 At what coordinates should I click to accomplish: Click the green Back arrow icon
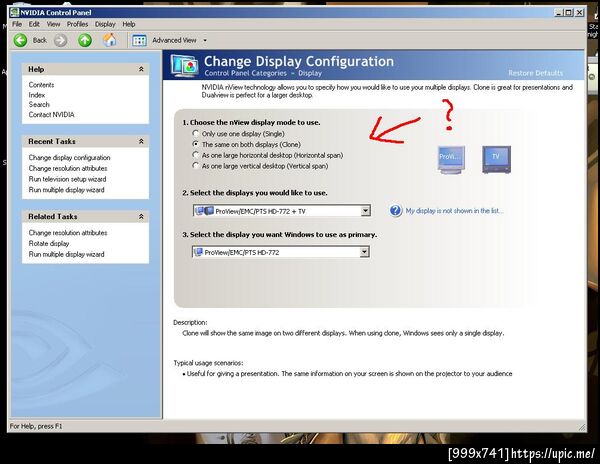pos(21,40)
